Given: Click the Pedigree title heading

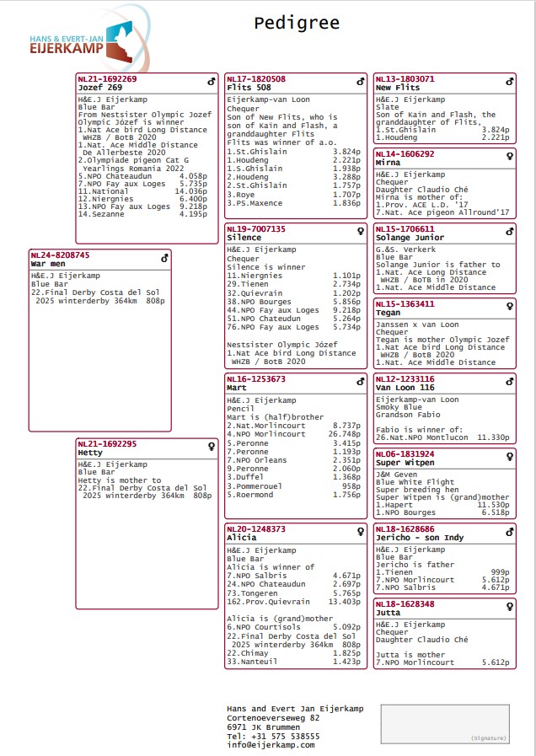Looking at the screenshot, I should (x=297, y=23).
